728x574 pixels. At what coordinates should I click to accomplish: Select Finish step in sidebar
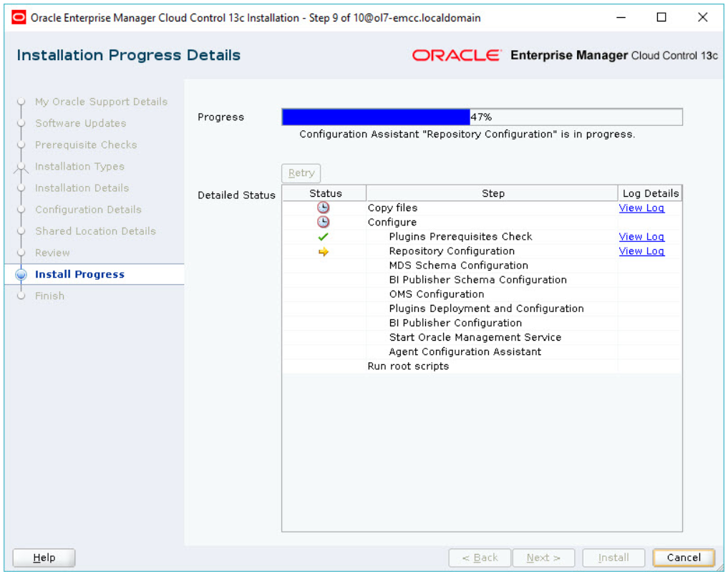click(49, 296)
